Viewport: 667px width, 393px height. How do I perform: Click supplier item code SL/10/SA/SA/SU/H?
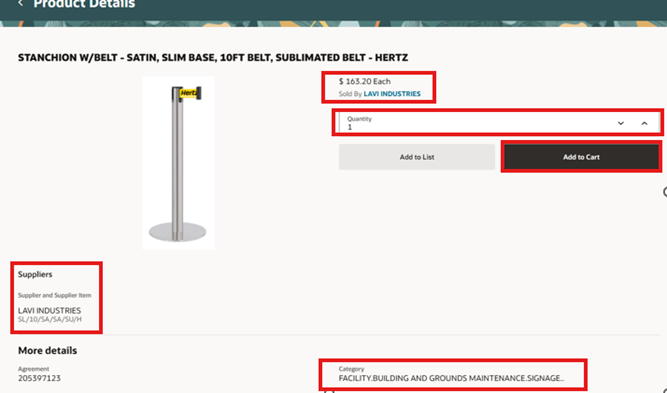(50, 319)
